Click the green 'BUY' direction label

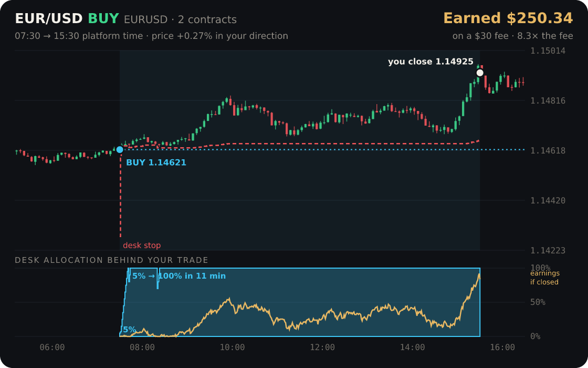pyautogui.click(x=103, y=19)
